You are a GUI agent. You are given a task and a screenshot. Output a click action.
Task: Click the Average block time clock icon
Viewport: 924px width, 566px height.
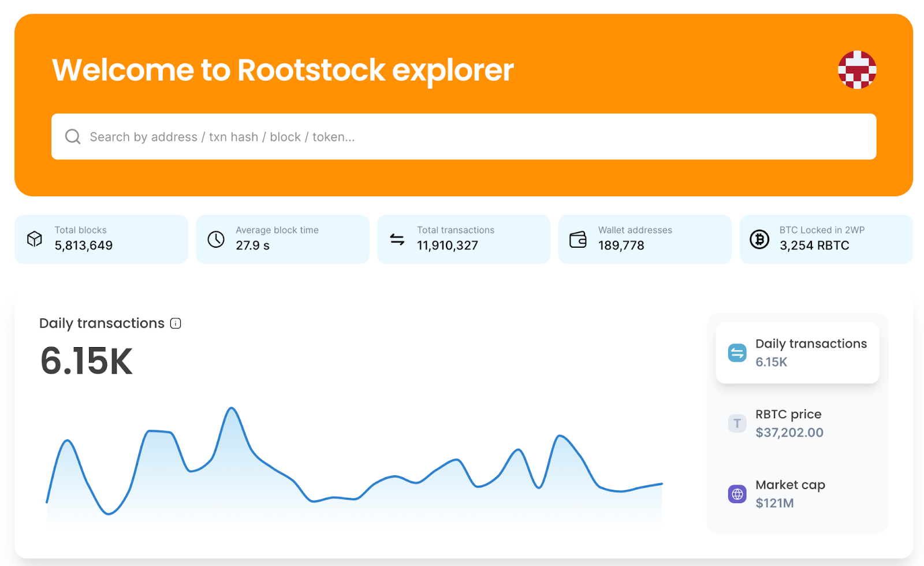(x=215, y=239)
